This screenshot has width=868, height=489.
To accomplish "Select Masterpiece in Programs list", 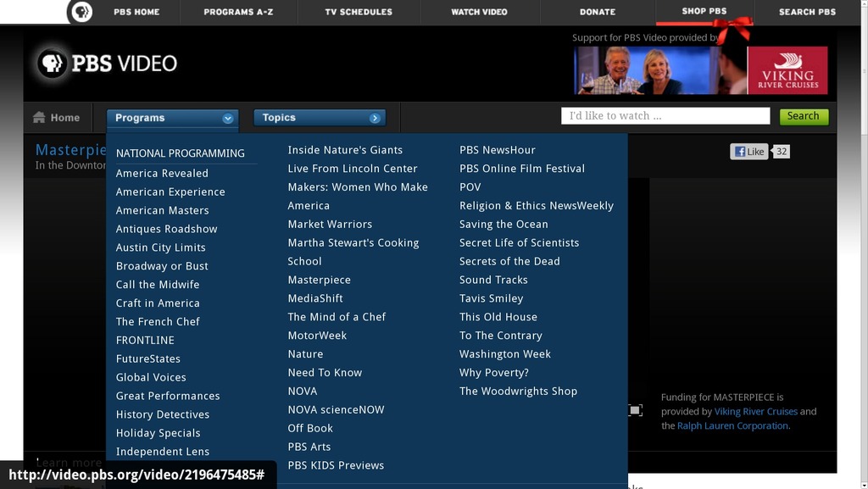I will point(319,280).
